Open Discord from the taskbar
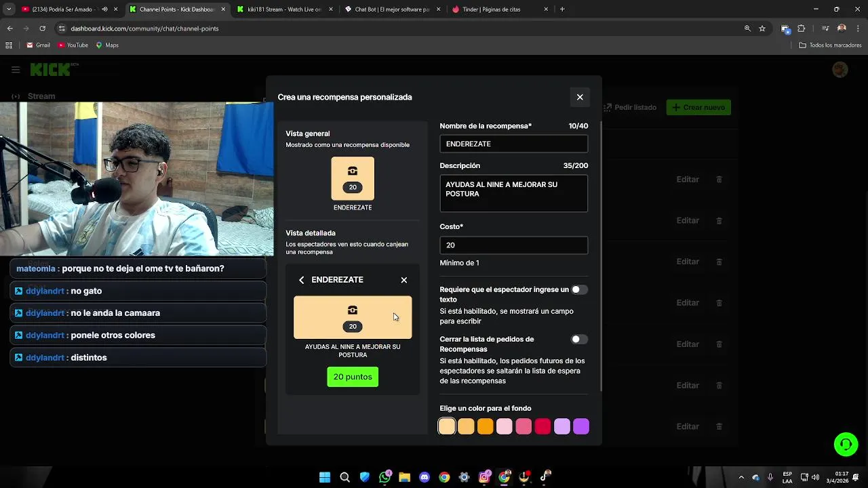The width and height of the screenshot is (868, 488). (425, 477)
